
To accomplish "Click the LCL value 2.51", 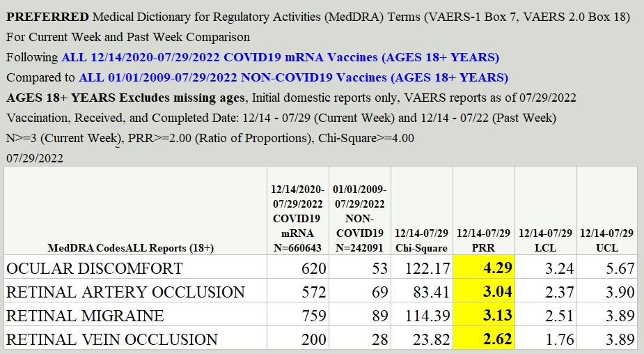I will [x=546, y=315].
